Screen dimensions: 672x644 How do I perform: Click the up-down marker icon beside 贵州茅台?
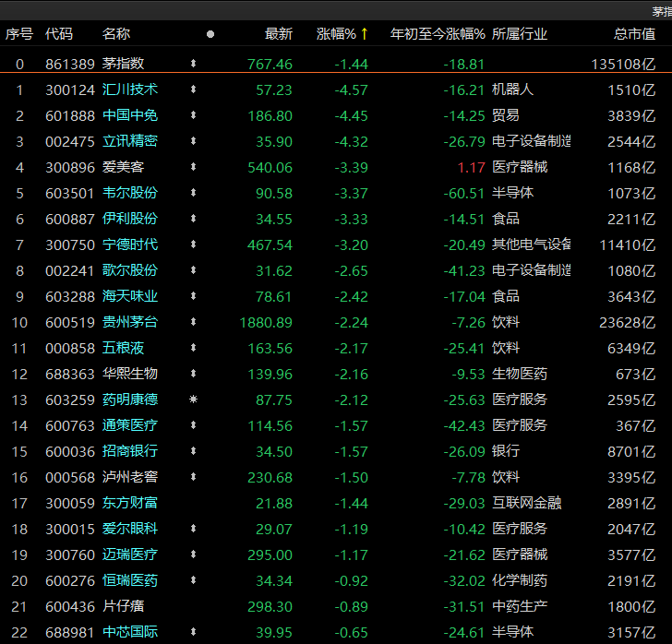click(x=193, y=322)
